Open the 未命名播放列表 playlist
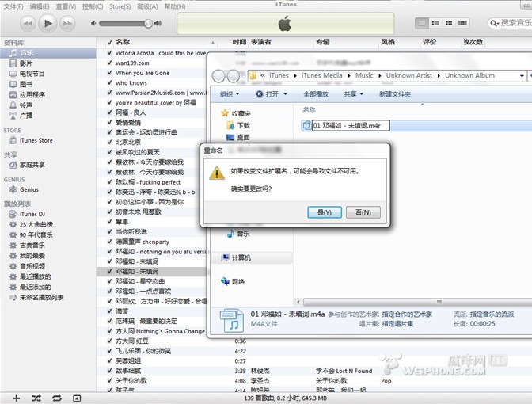 pyautogui.click(x=41, y=298)
